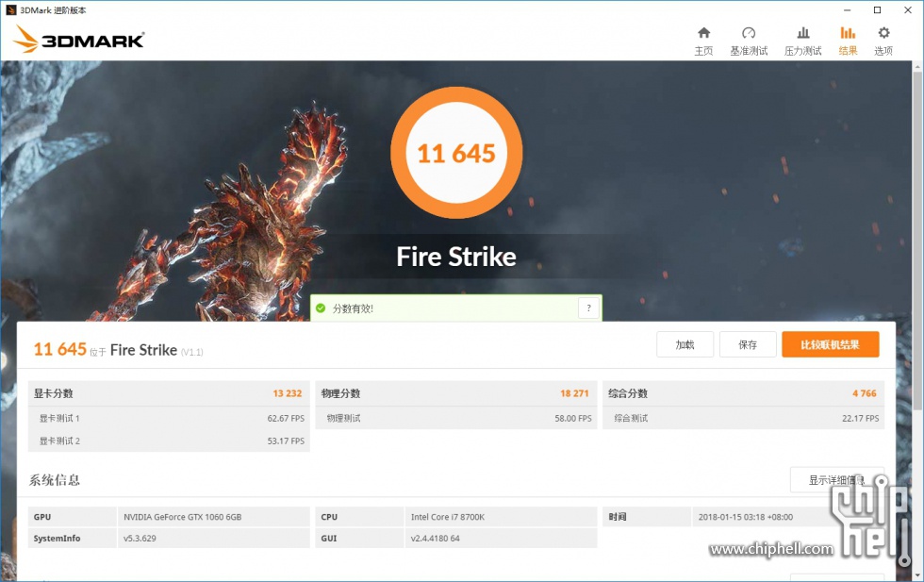Viewport: 924px width, 582px height.
Task: Click 显卡测试 1 row
Action: tap(169, 418)
